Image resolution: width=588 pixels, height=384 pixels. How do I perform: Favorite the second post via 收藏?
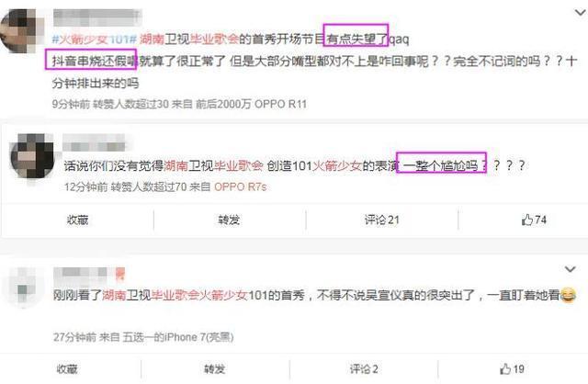(x=77, y=220)
